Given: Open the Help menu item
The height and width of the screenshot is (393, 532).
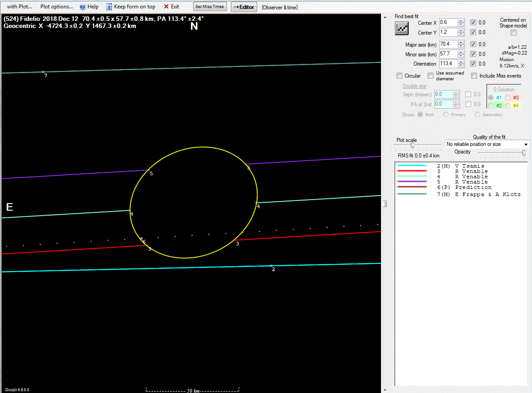Looking at the screenshot, I should point(89,7).
